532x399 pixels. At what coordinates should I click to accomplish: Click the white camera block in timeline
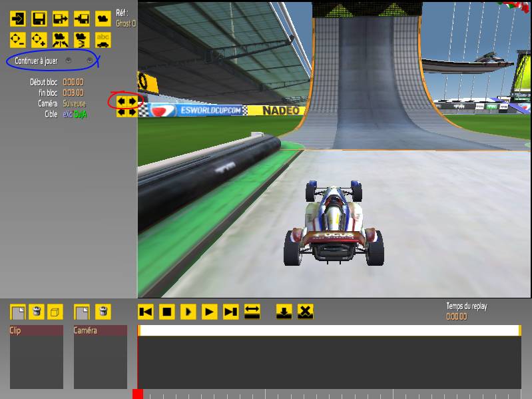[330, 330]
